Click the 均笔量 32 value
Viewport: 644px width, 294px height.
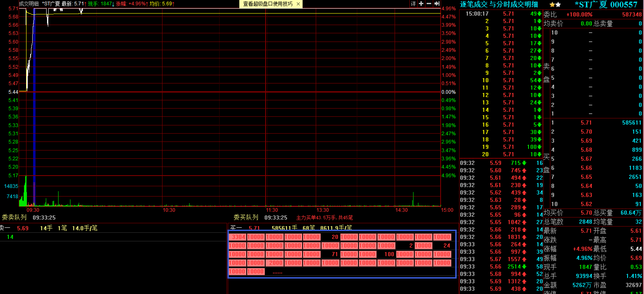click(x=638, y=222)
